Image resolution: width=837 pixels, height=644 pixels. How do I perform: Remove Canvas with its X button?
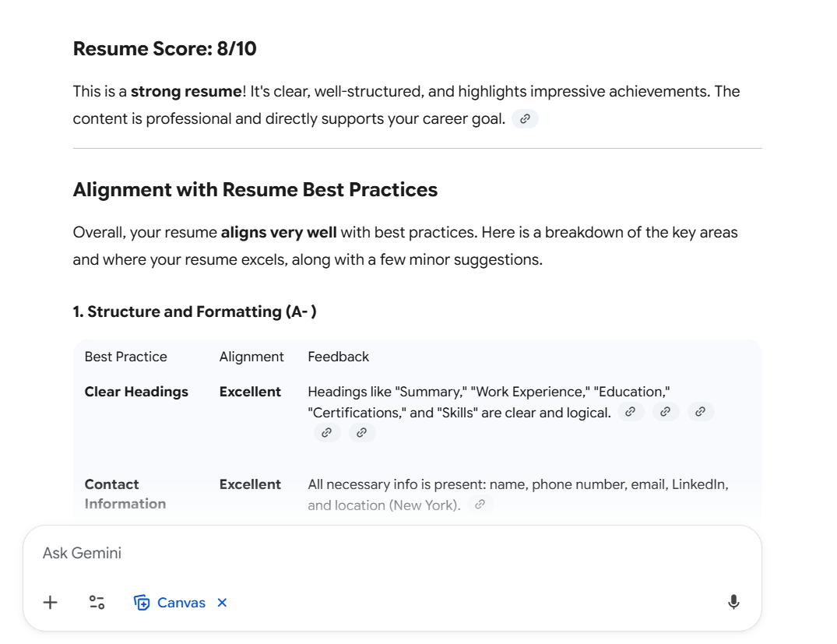pos(222,603)
